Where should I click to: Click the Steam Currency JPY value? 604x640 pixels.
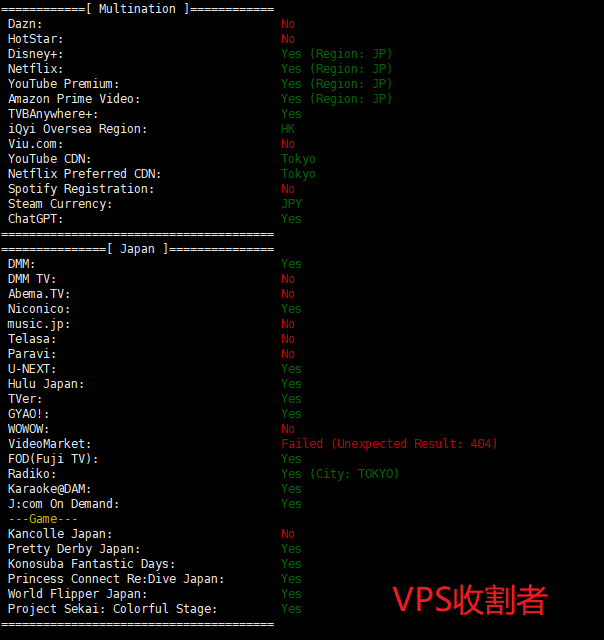[x=291, y=204]
